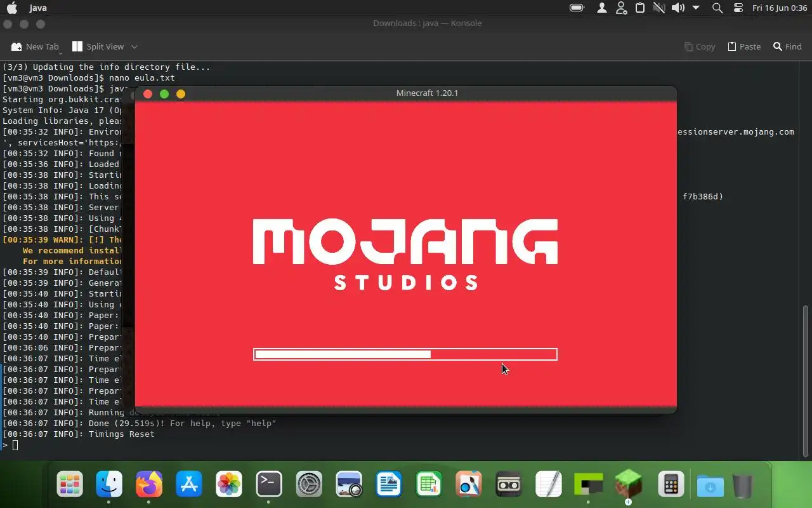Open the search magnifier in top bar
Image resolution: width=812 pixels, height=508 pixels.
[717, 8]
